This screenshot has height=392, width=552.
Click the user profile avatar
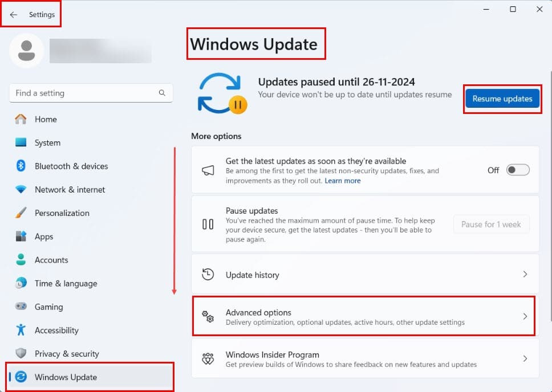[x=26, y=51]
